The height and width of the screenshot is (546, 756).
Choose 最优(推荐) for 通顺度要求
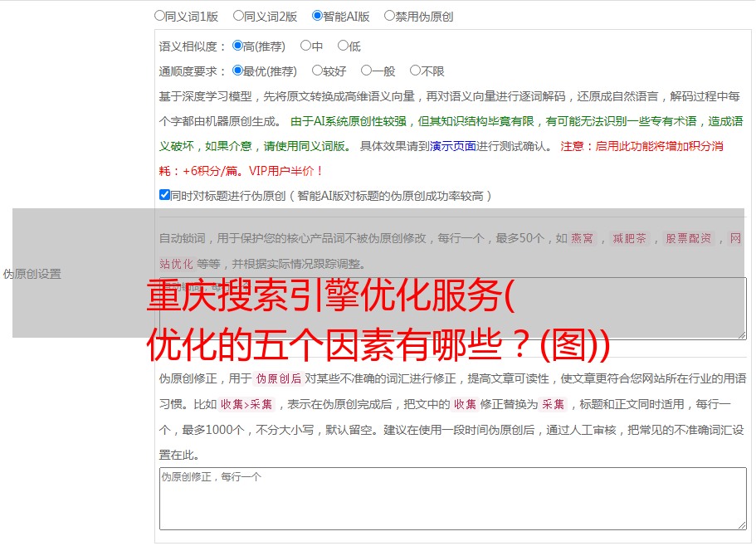coord(237,71)
